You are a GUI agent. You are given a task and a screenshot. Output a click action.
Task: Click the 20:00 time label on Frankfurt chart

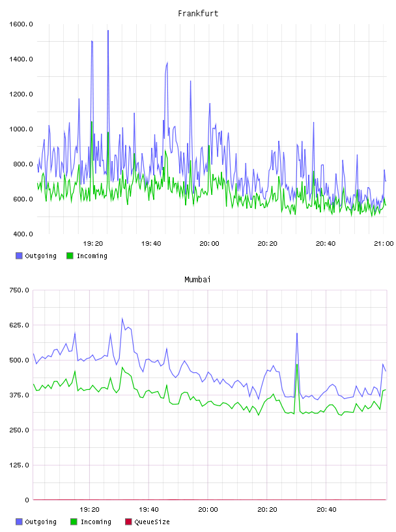(x=209, y=243)
